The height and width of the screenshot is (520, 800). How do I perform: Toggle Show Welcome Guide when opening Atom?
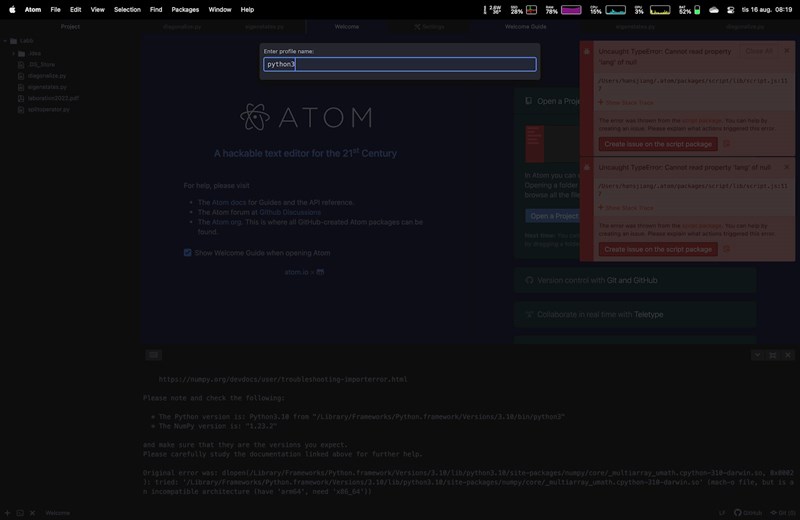point(187,253)
